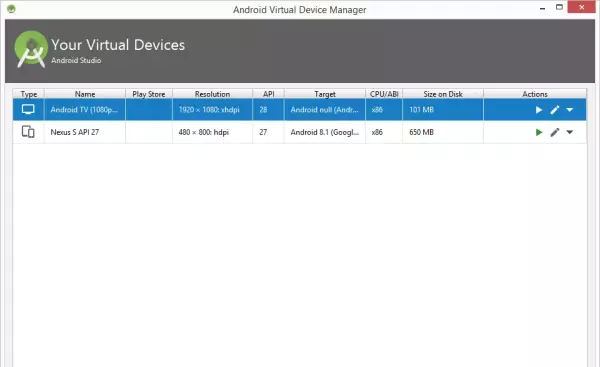Click the TV type icon in first row
This screenshot has height=367, width=600.
[x=28, y=109]
